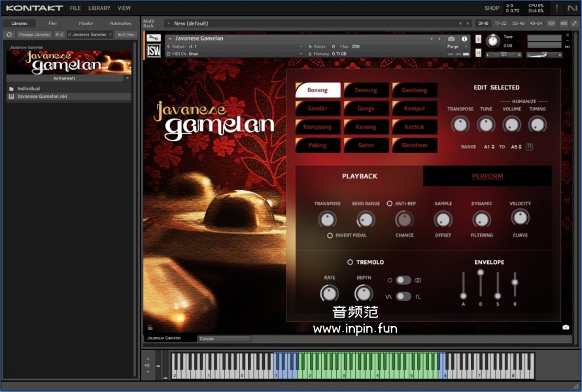
Task: Select the Gongs instrument button
Action: tap(366, 108)
